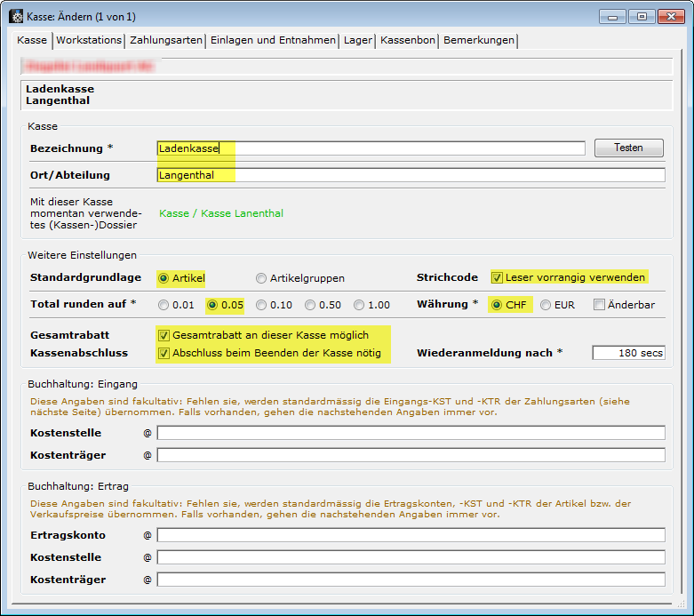Toggle Leser vorrangig verwenden checkbox

(x=498, y=277)
